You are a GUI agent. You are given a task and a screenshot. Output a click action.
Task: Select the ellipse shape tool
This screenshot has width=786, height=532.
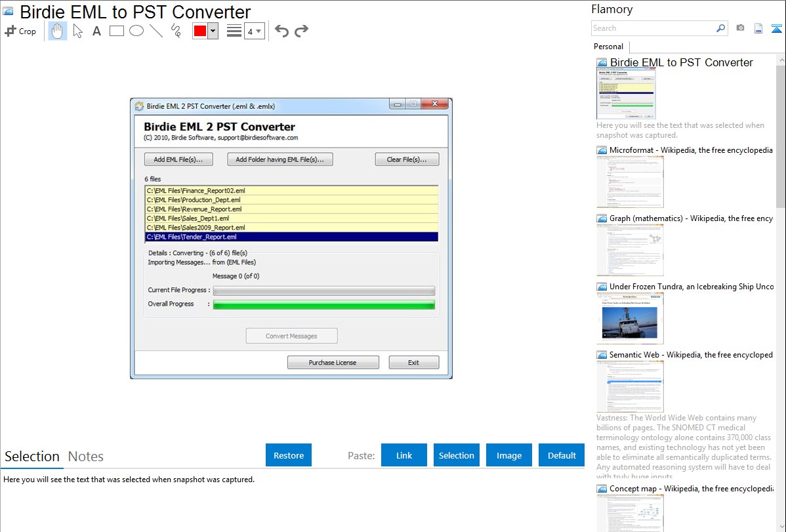136,31
